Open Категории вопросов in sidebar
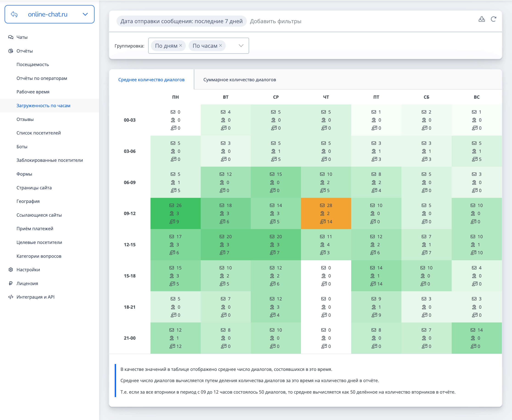Image resolution: width=512 pixels, height=420 pixels. (x=39, y=256)
